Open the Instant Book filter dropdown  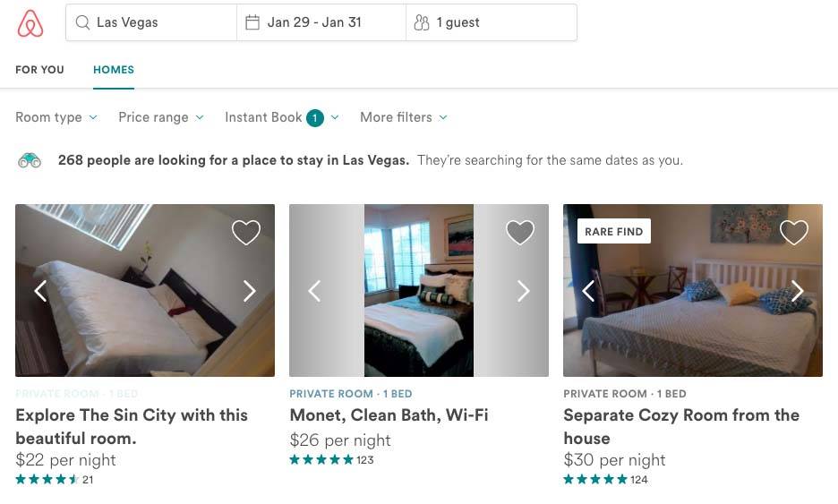pos(281,117)
